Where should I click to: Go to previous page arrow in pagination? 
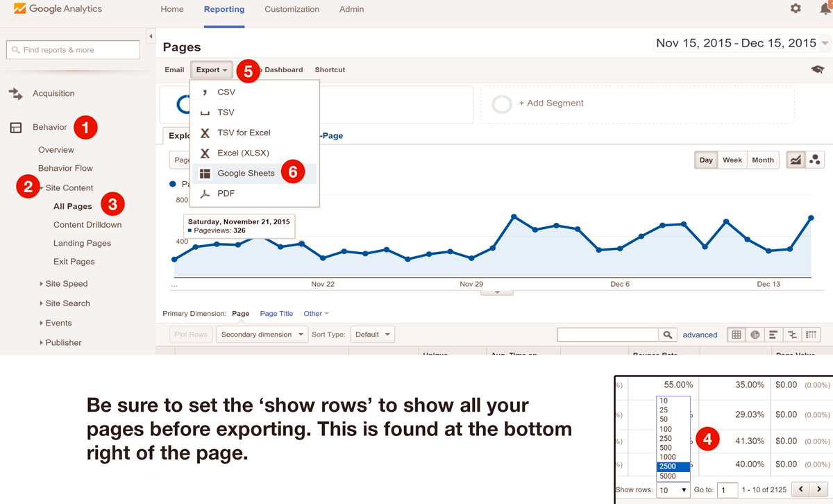tap(802, 489)
